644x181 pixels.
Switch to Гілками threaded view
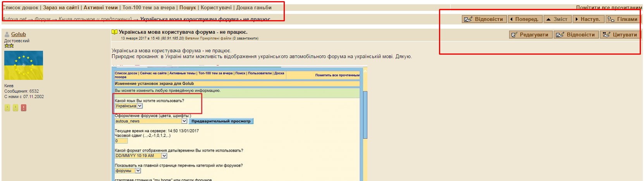click(623, 19)
